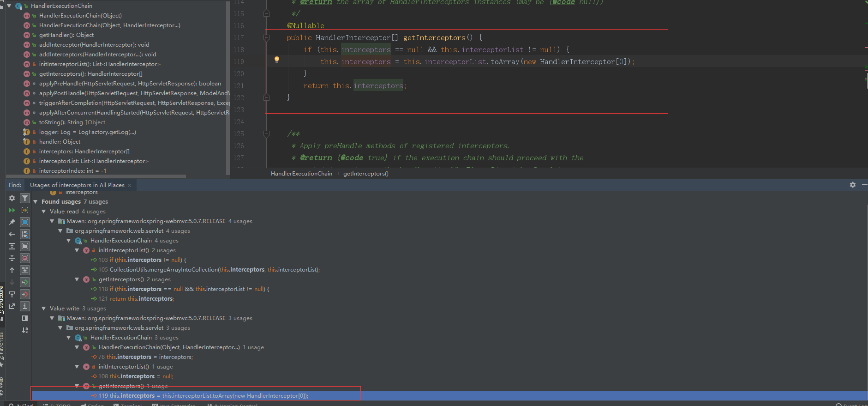Pin the usages tab with pin icon

pos(12,222)
